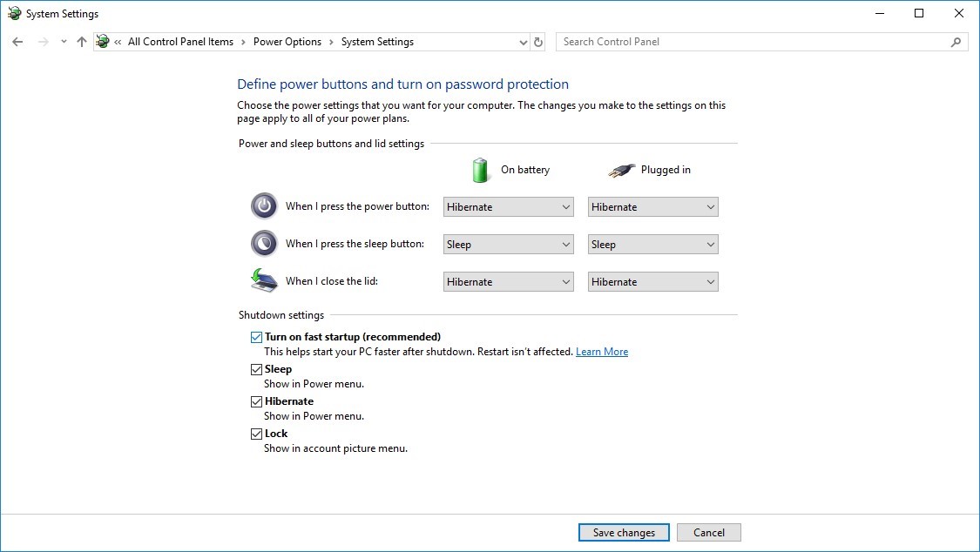The width and height of the screenshot is (980, 552).
Task: Expand the breadcrumb chevron after All Control Panel Items
Action: [243, 42]
